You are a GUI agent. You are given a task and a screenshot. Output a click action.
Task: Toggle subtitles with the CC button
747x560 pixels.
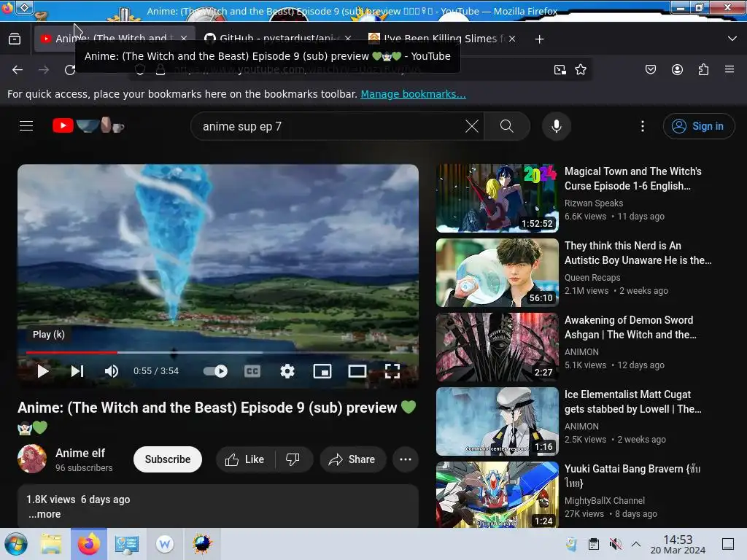coord(252,371)
